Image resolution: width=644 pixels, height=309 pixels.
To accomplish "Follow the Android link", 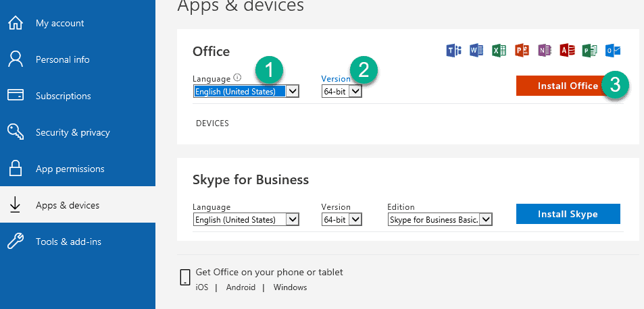I will (241, 287).
